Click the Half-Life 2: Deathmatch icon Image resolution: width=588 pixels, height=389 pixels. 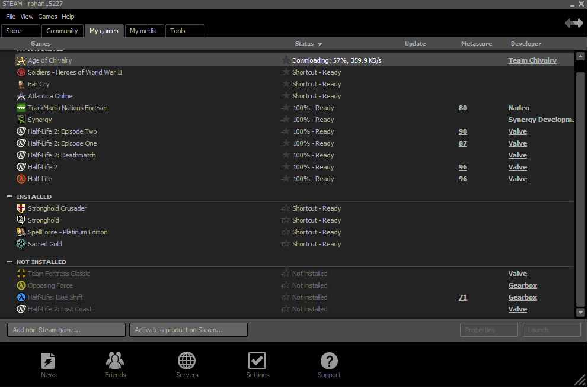coord(21,155)
